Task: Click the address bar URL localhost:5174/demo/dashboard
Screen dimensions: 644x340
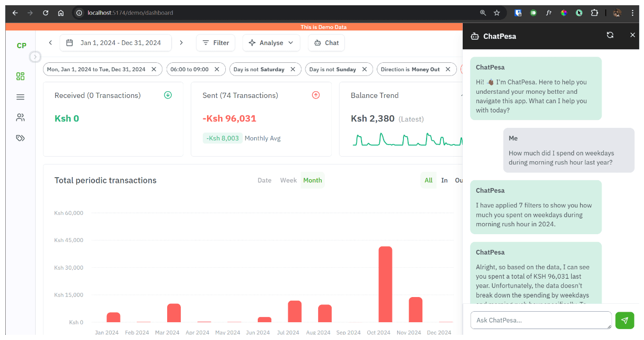Action: tap(130, 13)
